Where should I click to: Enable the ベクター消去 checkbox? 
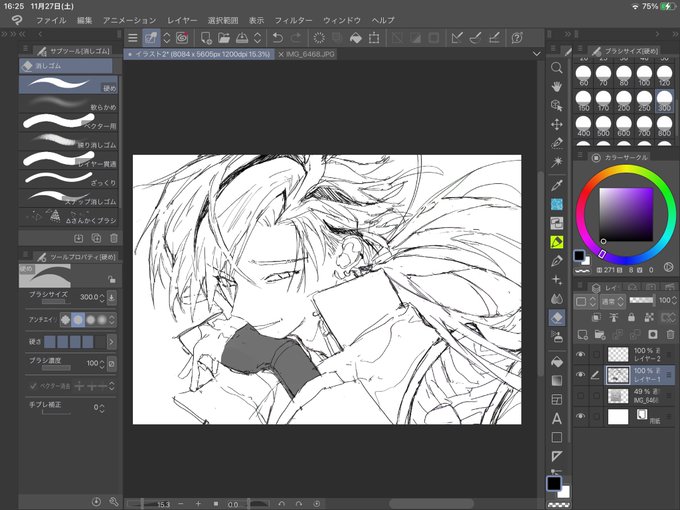[33, 386]
